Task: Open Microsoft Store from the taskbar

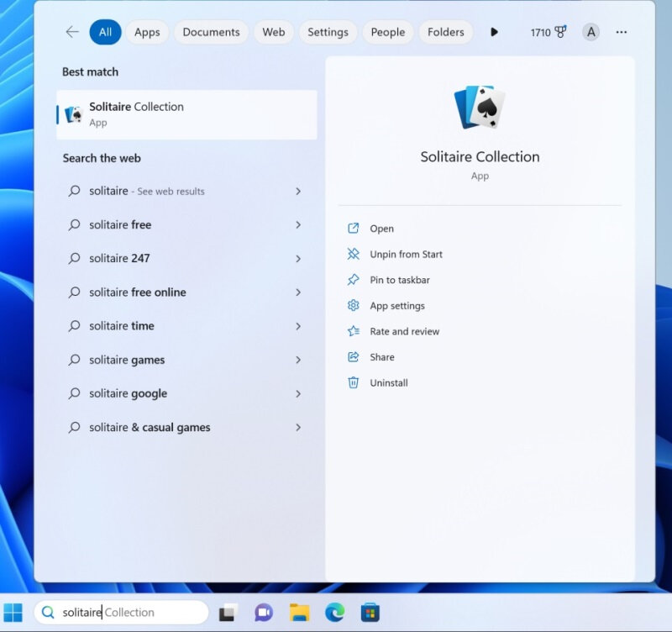Action: (370, 613)
